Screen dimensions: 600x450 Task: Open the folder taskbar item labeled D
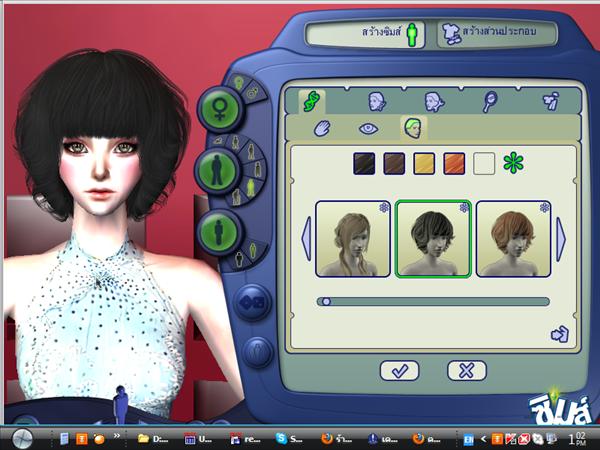tap(153, 439)
